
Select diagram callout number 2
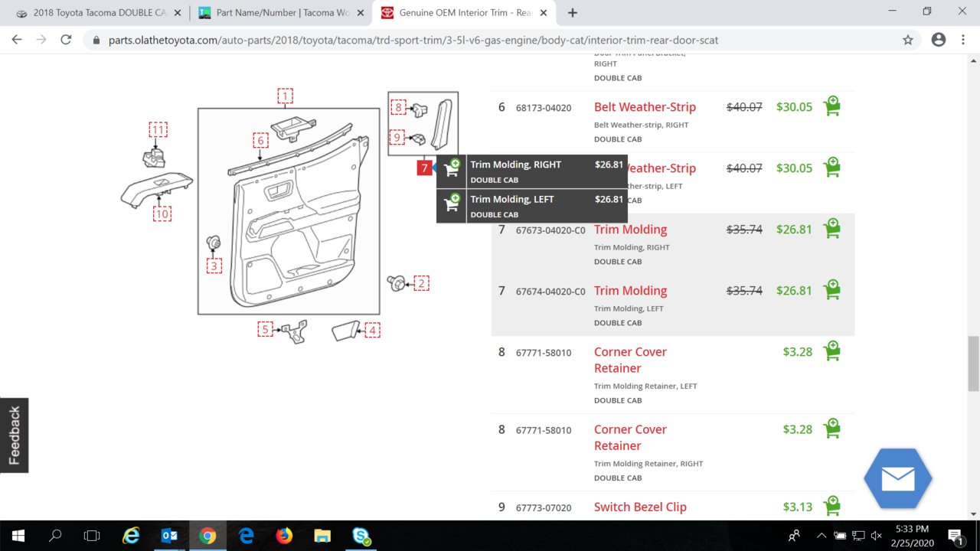pyautogui.click(x=421, y=283)
